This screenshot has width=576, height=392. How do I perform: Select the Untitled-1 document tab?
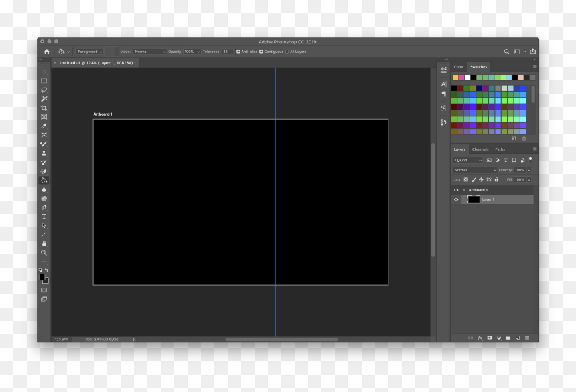(x=97, y=63)
